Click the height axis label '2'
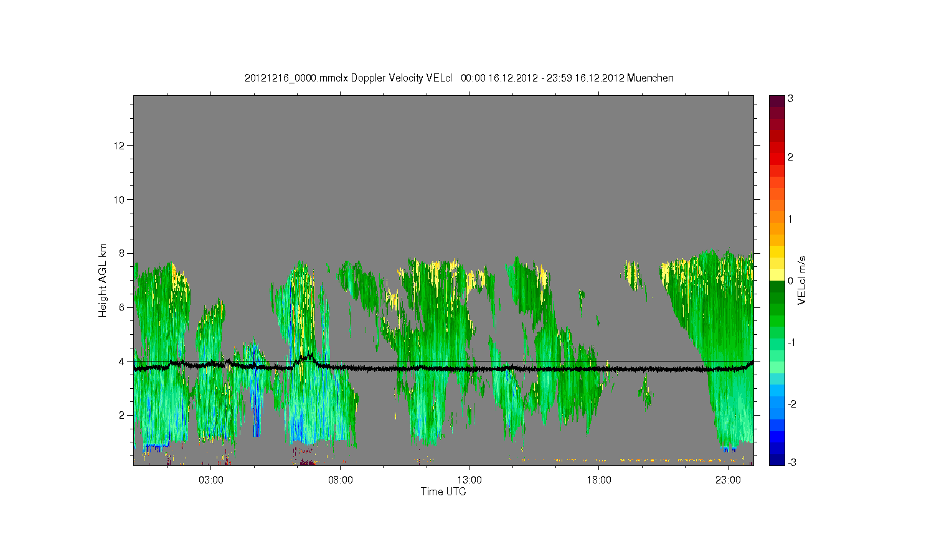 (x=122, y=415)
